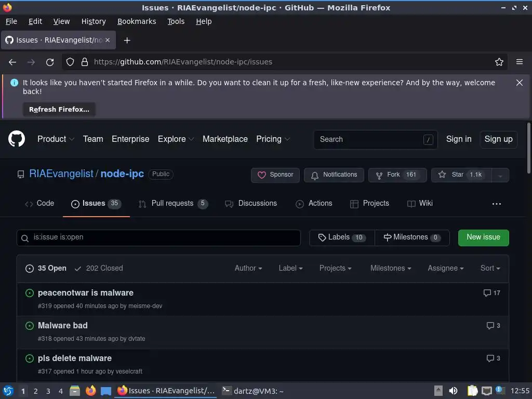
Task: Click the repository overflow three-dots icon
Action: [497, 204]
